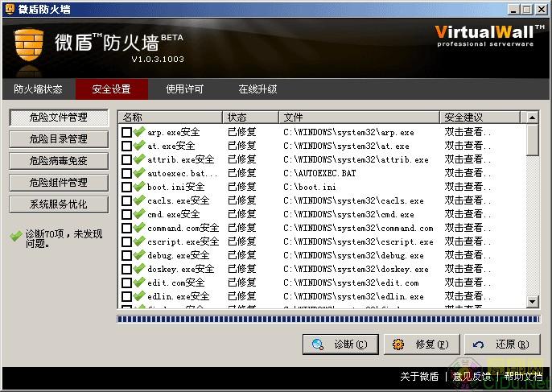Open 危险组件管理 section
The height and width of the screenshot is (392, 552).
(x=59, y=183)
